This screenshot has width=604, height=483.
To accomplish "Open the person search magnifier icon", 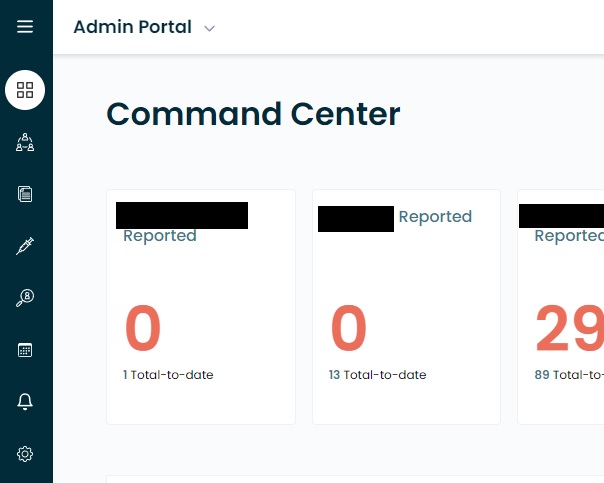I will pos(25,298).
